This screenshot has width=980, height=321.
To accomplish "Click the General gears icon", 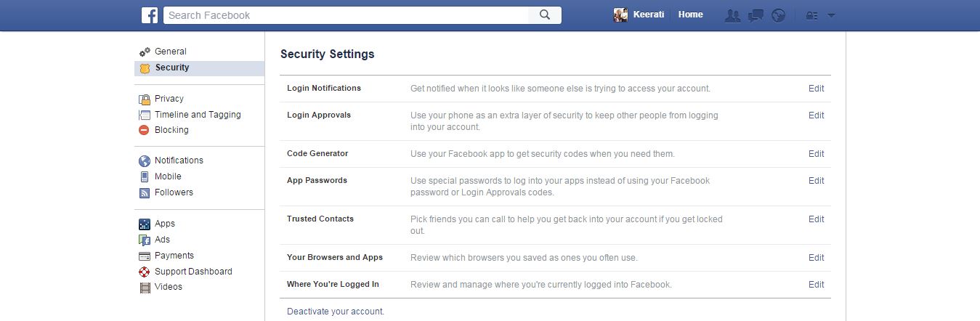I will click(x=145, y=52).
